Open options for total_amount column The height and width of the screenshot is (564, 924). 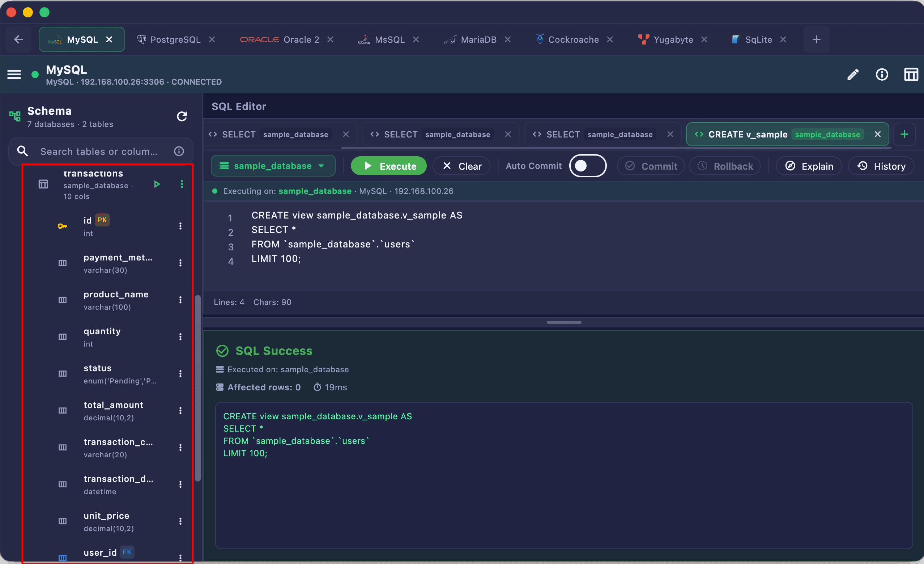[x=180, y=411]
